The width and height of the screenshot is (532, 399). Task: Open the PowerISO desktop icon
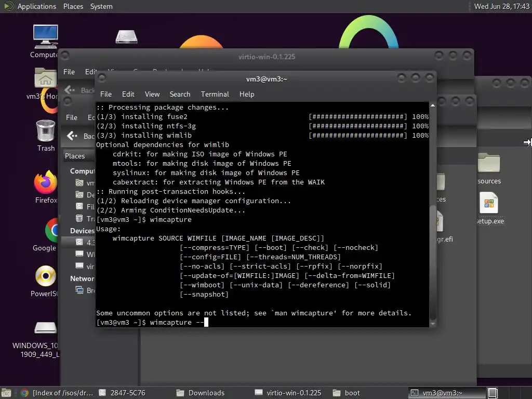click(x=46, y=276)
